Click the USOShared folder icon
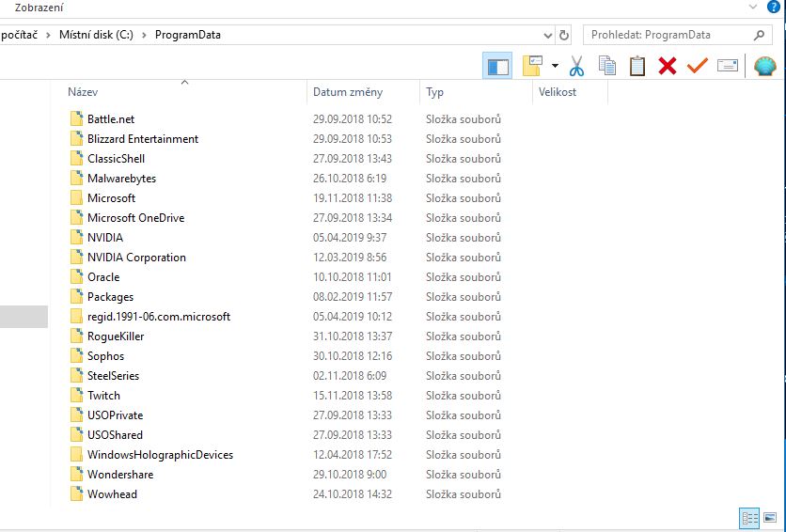This screenshot has height=532, width=786. tap(77, 434)
